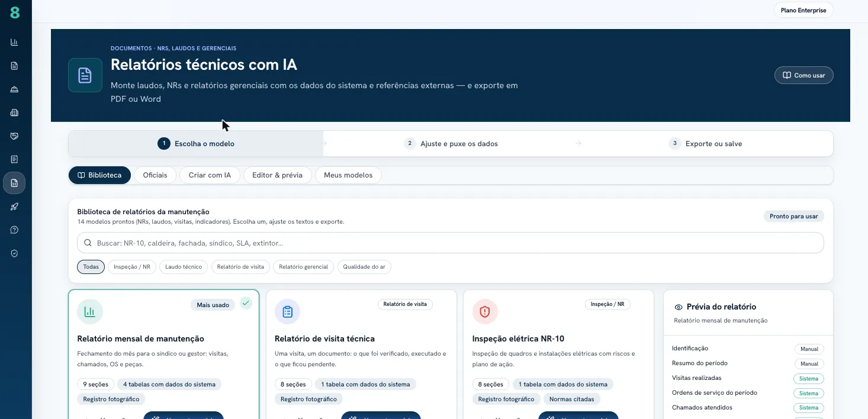Select Relatório de visita técnica card title

coord(324,339)
